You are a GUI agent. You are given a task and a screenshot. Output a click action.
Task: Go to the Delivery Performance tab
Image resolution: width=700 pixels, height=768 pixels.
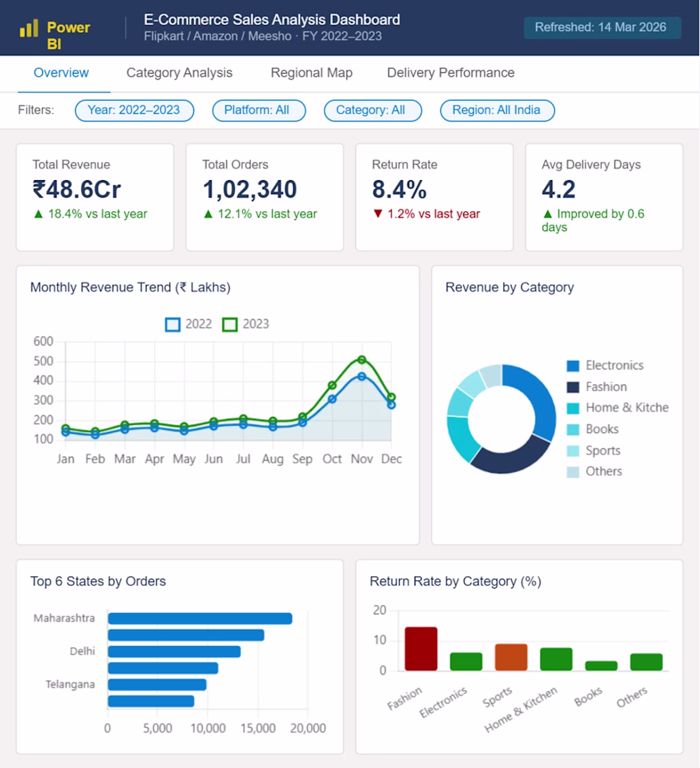(450, 73)
